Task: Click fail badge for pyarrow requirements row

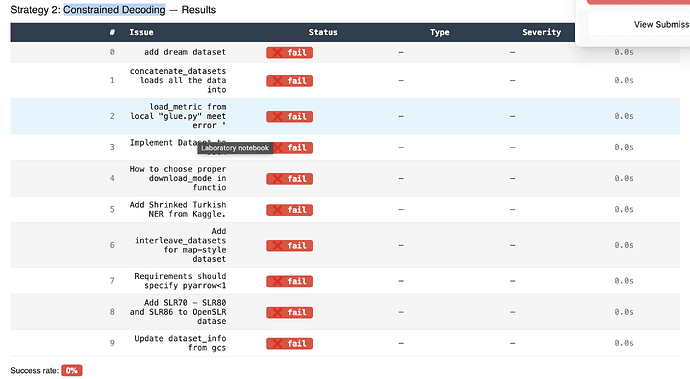Action: 289,281
